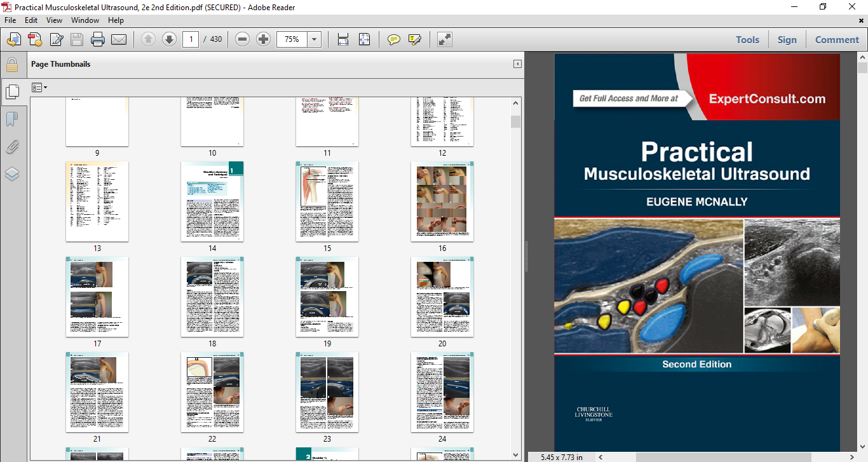Open the Attachments paperclip panel
868x462 pixels.
point(12,147)
